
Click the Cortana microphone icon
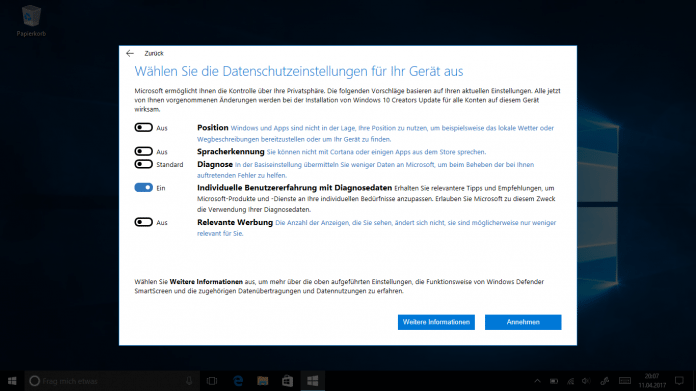(189, 381)
